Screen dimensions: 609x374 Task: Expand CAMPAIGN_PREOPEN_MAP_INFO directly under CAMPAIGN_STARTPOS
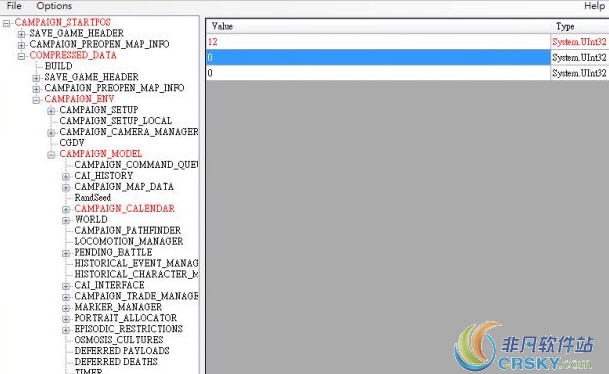[21, 45]
